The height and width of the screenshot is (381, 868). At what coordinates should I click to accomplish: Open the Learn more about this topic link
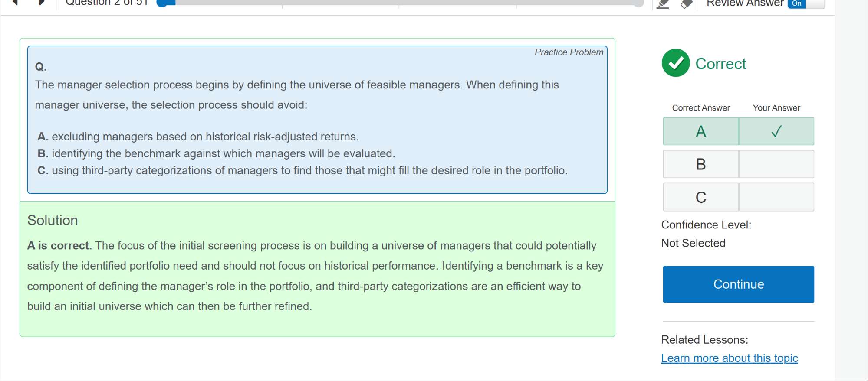click(x=729, y=358)
